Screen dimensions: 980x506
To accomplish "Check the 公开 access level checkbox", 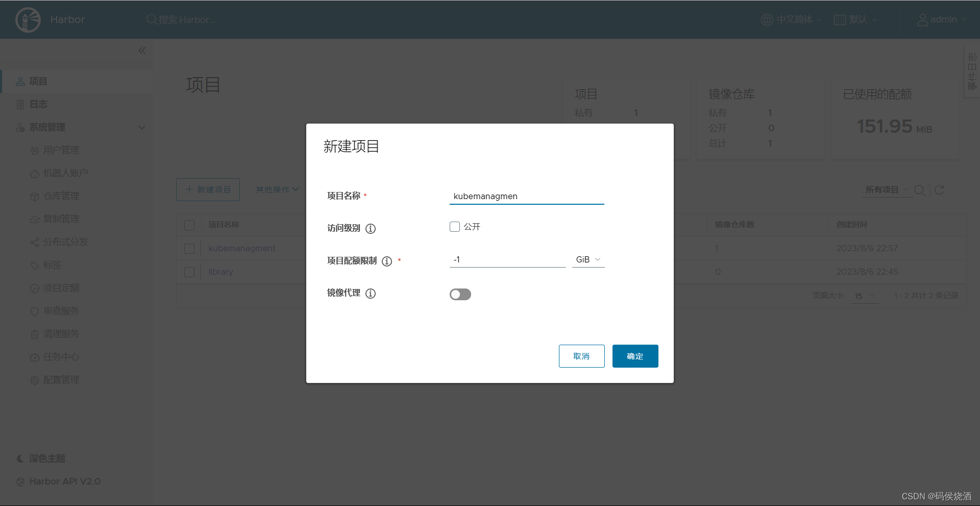I will tap(455, 227).
